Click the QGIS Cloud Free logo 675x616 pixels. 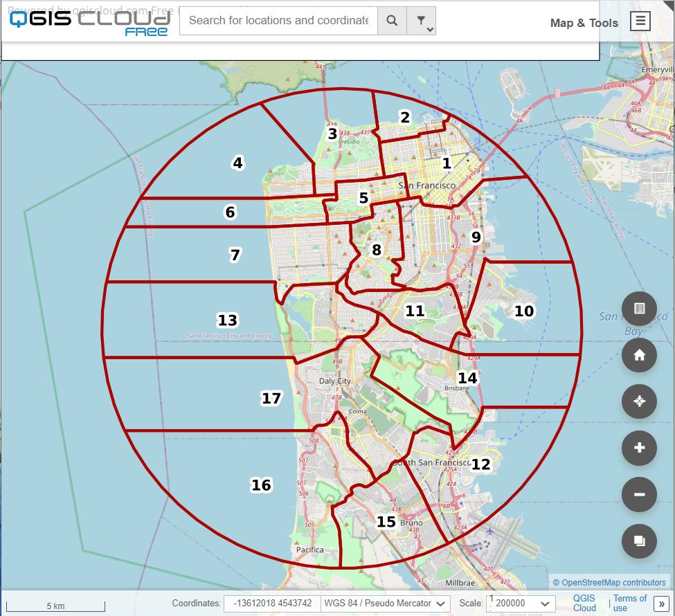(89, 21)
